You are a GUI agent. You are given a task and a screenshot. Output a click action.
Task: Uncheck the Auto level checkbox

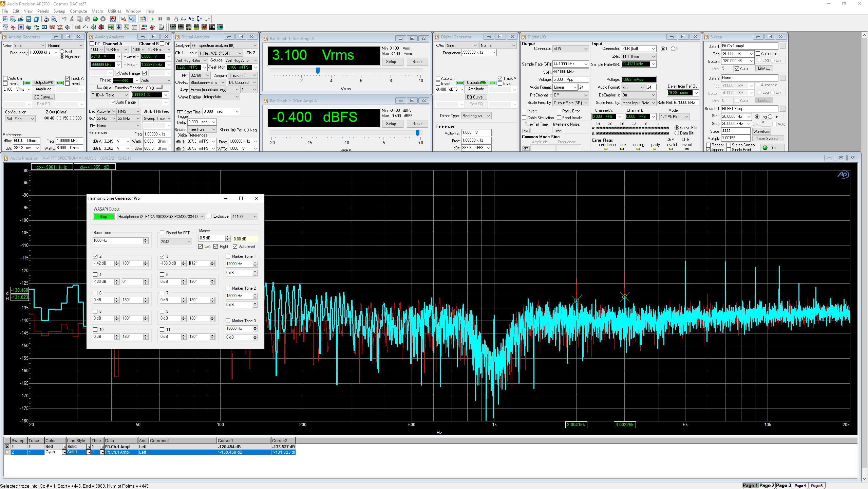[x=235, y=247]
